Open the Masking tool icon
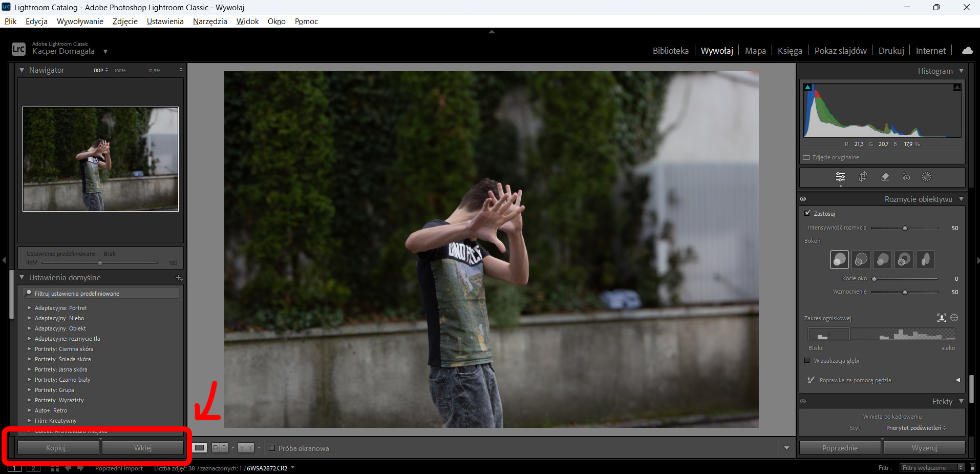The width and height of the screenshot is (980, 474). 926,177
